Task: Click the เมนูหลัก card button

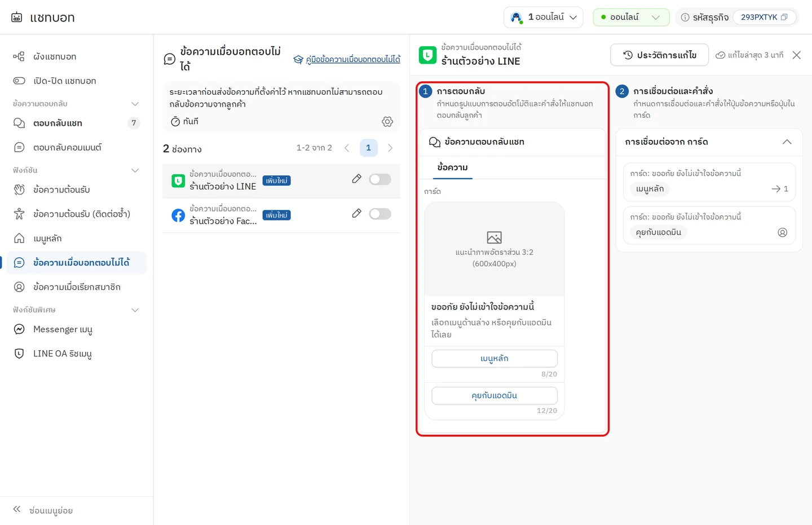Action: coord(495,359)
